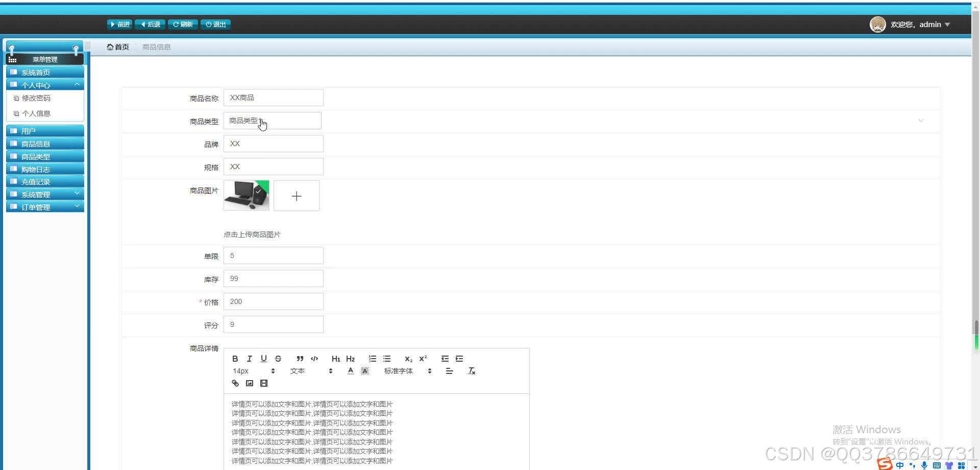Open 商品类型 sidebar menu item

coord(45,156)
